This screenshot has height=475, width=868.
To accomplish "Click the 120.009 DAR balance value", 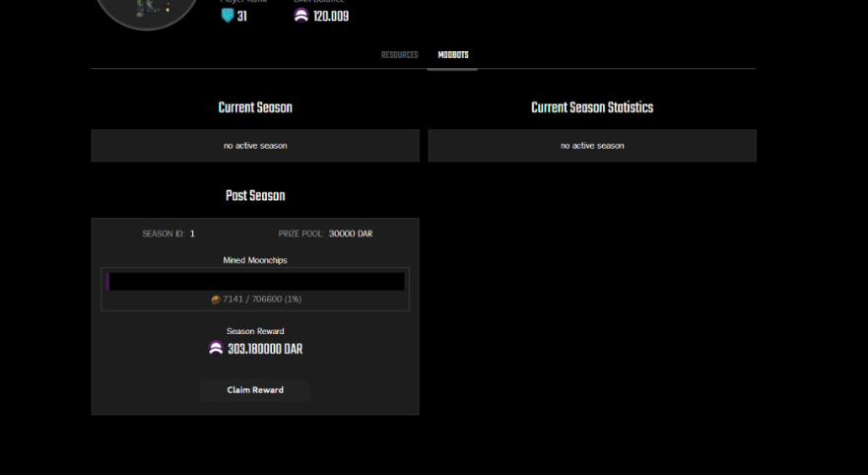I will pos(331,16).
